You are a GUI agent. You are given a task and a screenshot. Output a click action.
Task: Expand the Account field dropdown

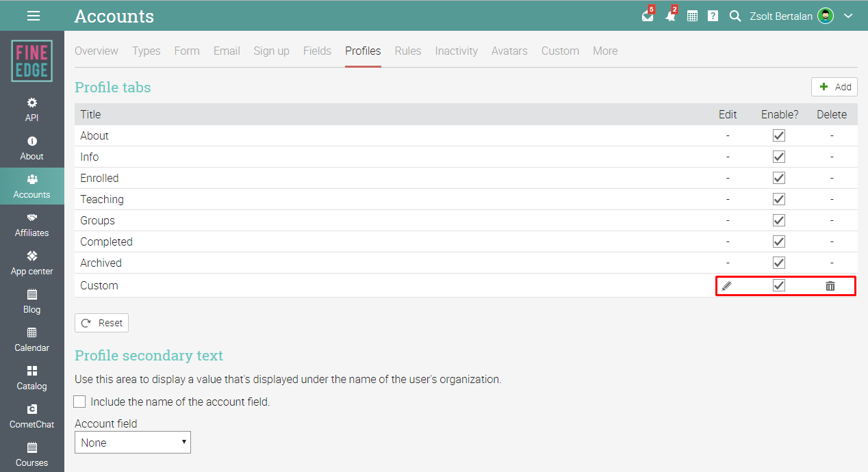point(133,443)
